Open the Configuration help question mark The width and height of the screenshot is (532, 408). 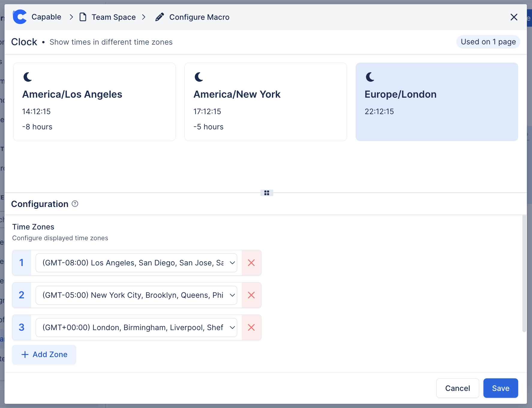[75, 204]
